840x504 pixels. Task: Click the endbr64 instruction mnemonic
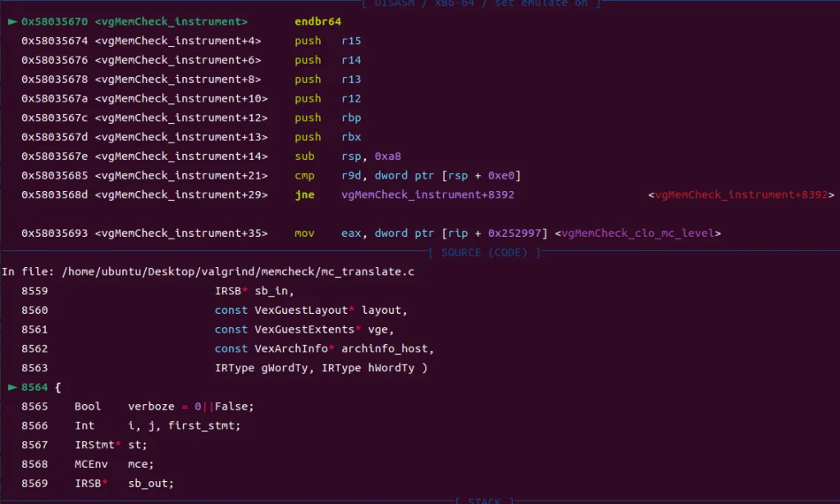coord(317,21)
